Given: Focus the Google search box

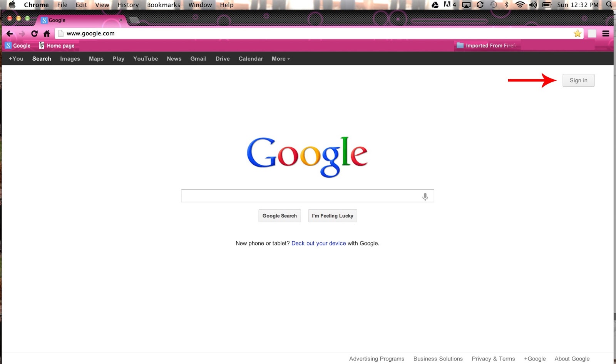Looking at the screenshot, I should coord(308,196).
